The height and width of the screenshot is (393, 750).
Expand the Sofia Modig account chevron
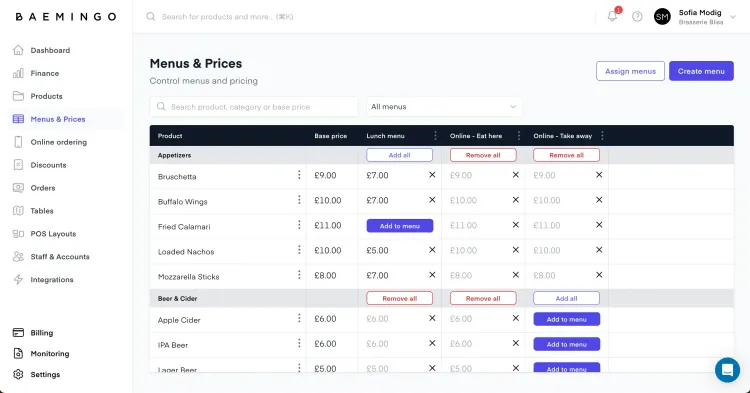pos(732,17)
